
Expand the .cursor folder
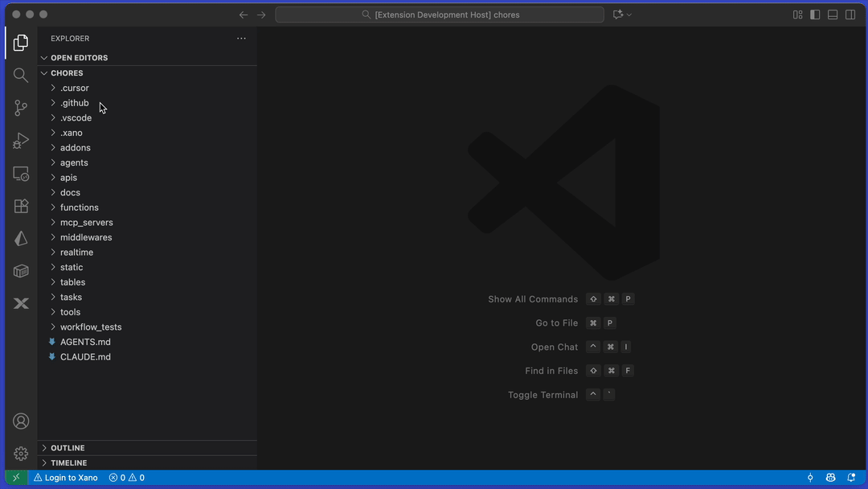(x=147, y=88)
